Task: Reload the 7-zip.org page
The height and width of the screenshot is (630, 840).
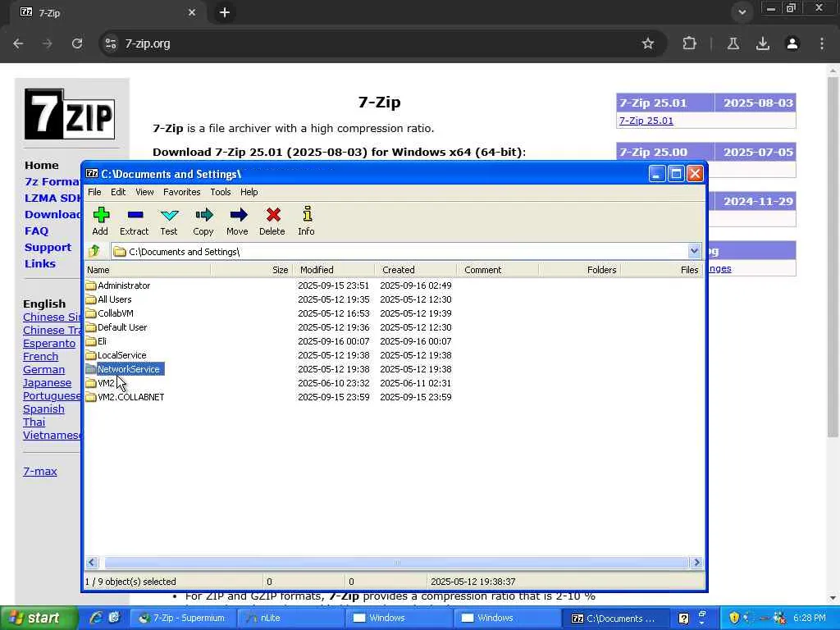Action: coord(77,43)
